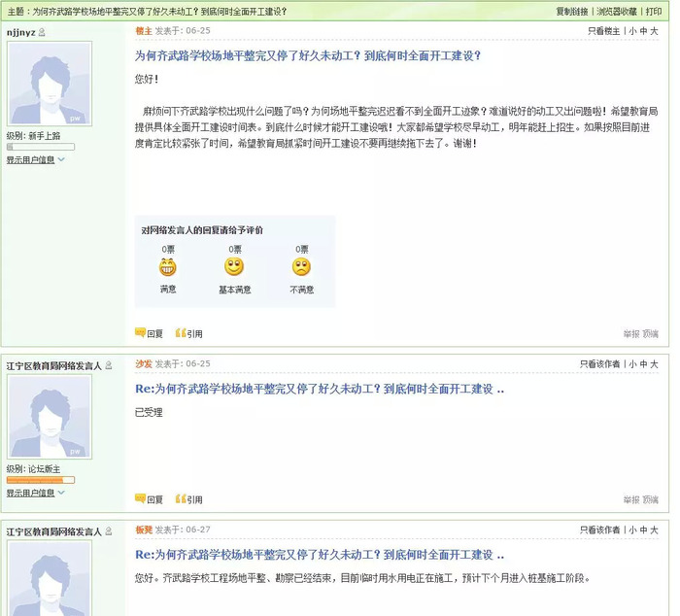Click 引用 text in njjnyz's post

coord(194,333)
